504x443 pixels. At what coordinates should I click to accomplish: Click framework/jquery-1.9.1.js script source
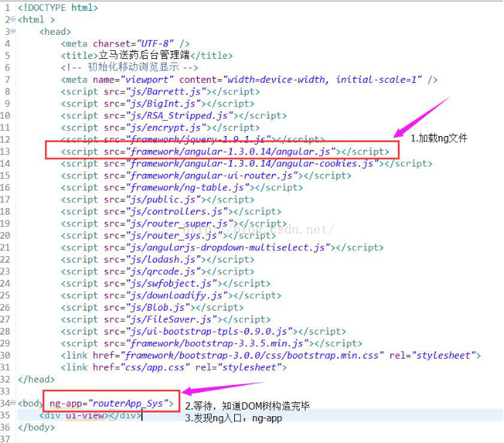click(199, 139)
